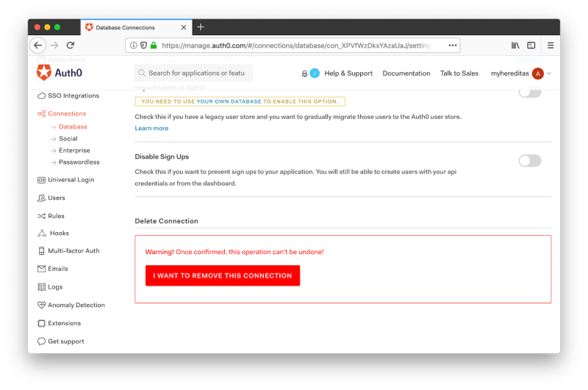588x390 pixels.
Task: Close the Database Connections tab
Action: point(183,27)
